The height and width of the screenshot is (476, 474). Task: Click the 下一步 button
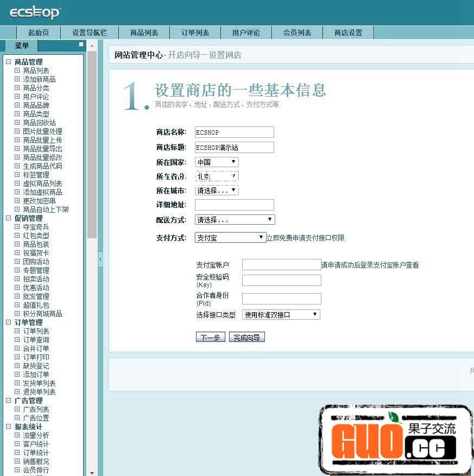pyautogui.click(x=210, y=337)
